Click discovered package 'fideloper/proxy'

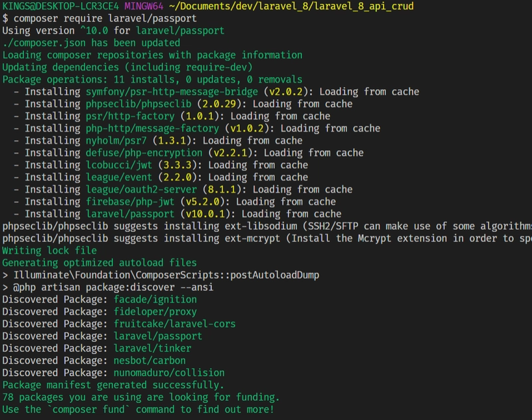tap(155, 312)
